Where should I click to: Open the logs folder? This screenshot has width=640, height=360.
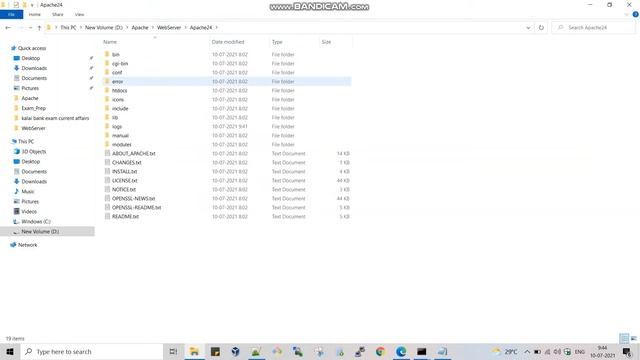[117, 127]
